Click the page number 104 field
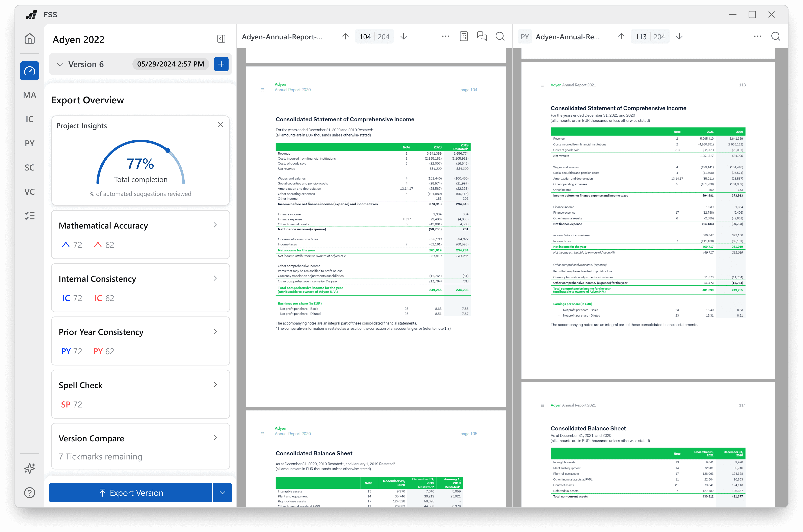Screen dimensions: 803x532 tap(365, 37)
